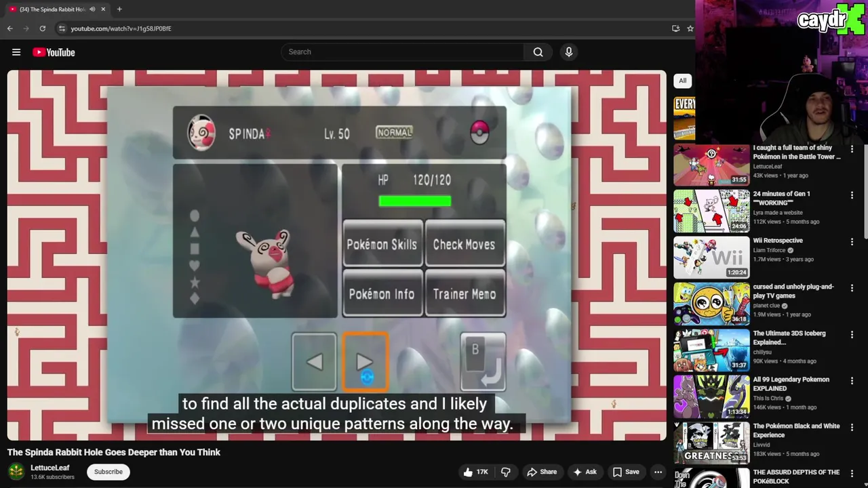This screenshot has height=488, width=868.
Task: Open cursed plug-and-play TV games thumbnail
Action: coord(711,304)
